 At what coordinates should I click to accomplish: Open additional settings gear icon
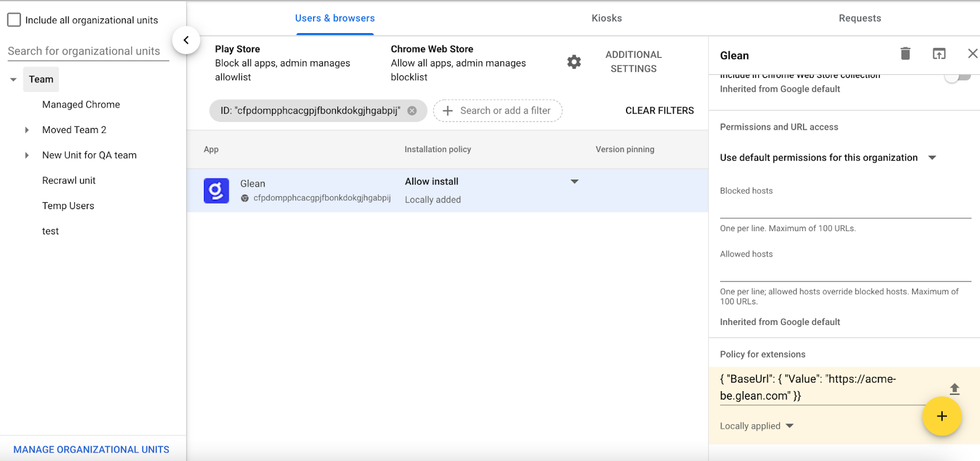(574, 62)
